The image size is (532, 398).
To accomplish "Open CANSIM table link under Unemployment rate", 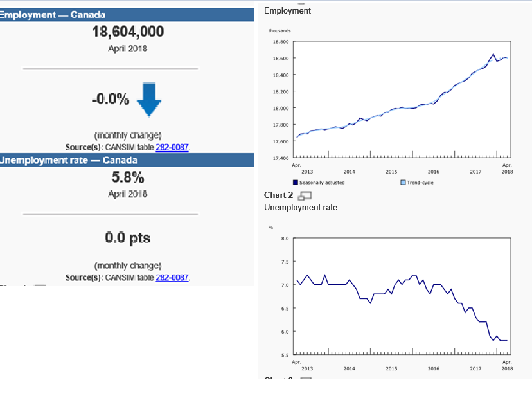I will (x=173, y=278).
